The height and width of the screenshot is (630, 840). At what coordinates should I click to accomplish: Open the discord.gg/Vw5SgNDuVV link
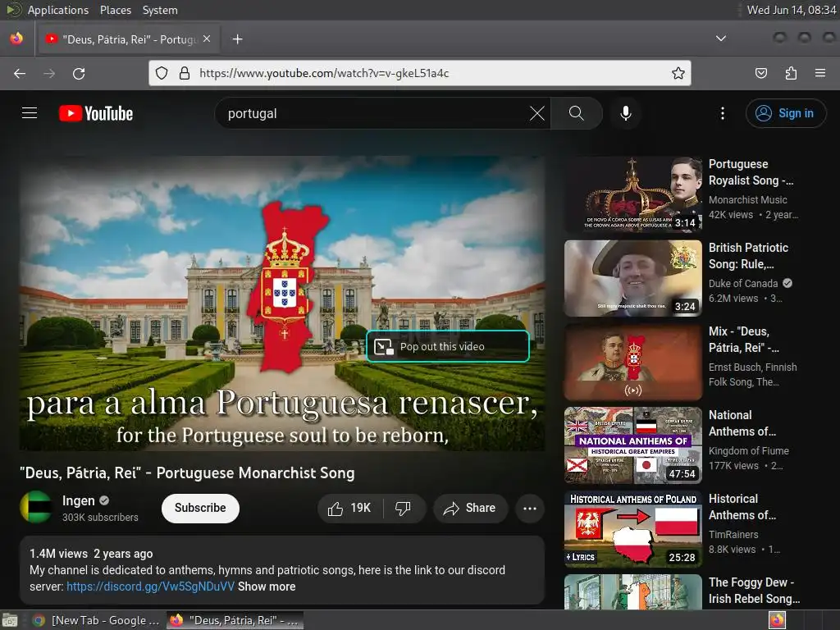pos(151,587)
